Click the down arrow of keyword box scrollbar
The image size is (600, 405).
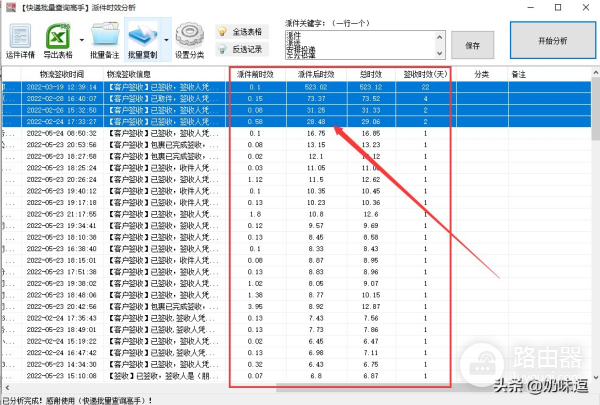[439, 53]
